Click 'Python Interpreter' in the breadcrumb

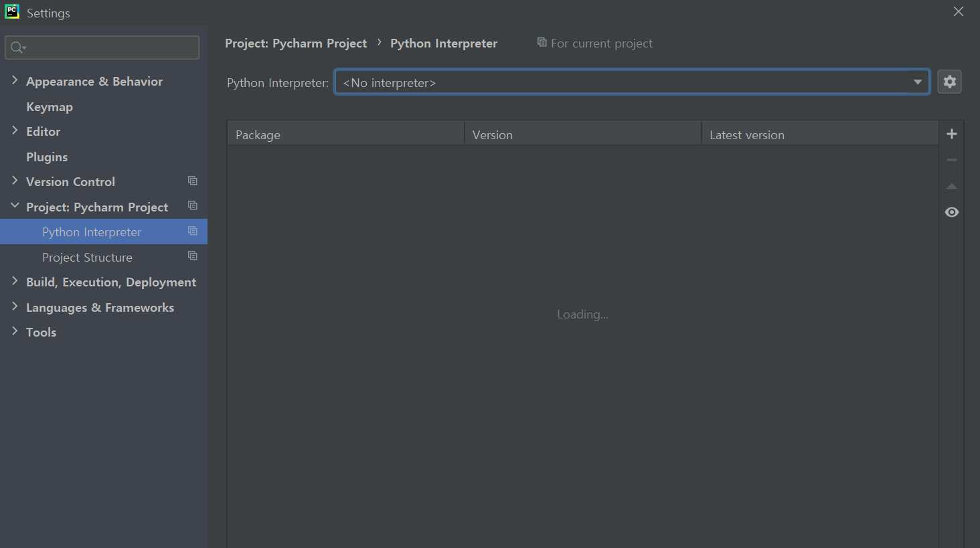click(x=444, y=43)
